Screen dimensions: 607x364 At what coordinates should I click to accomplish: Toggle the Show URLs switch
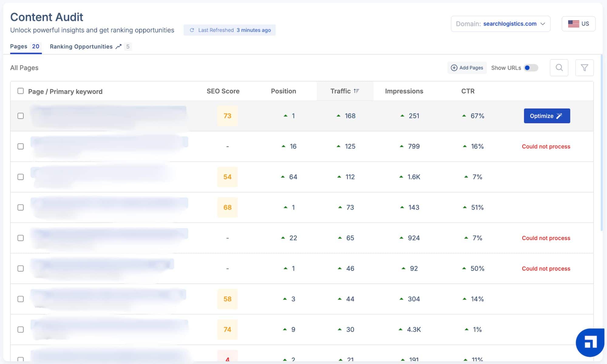coord(531,68)
